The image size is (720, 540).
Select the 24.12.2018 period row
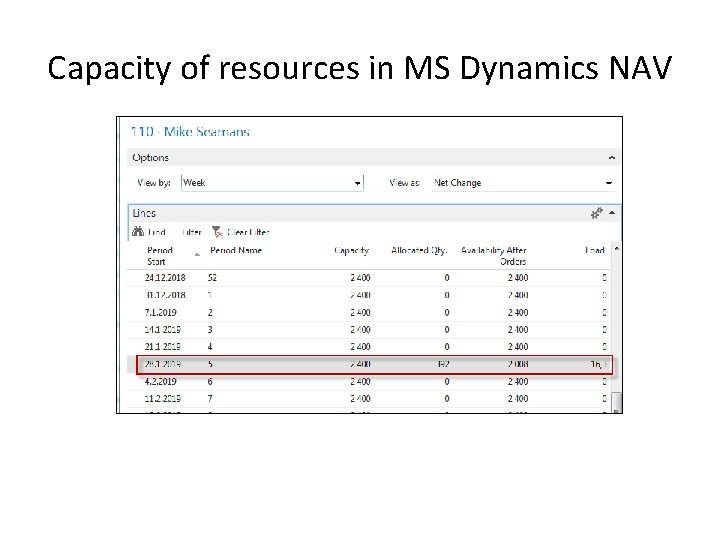369,278
